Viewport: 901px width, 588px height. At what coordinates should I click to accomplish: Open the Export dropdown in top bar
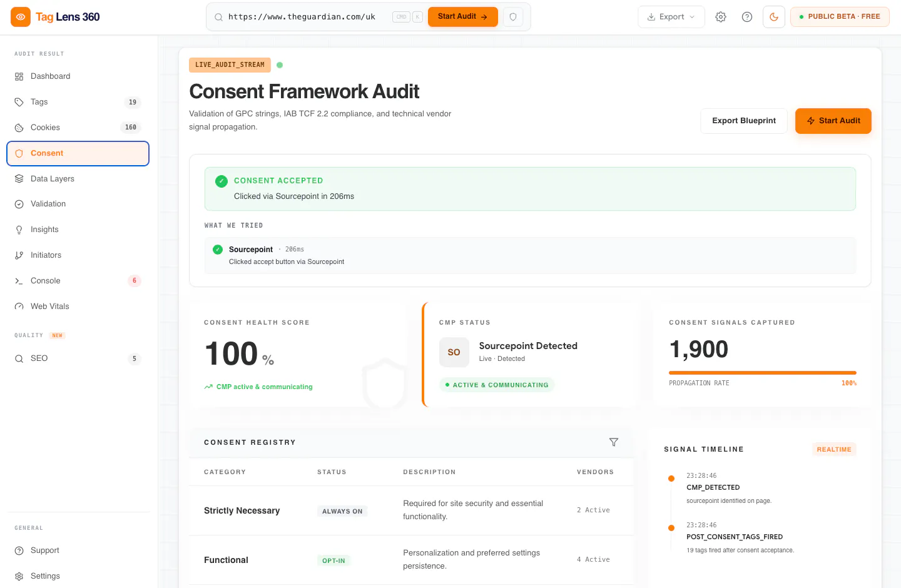(671, 17)
